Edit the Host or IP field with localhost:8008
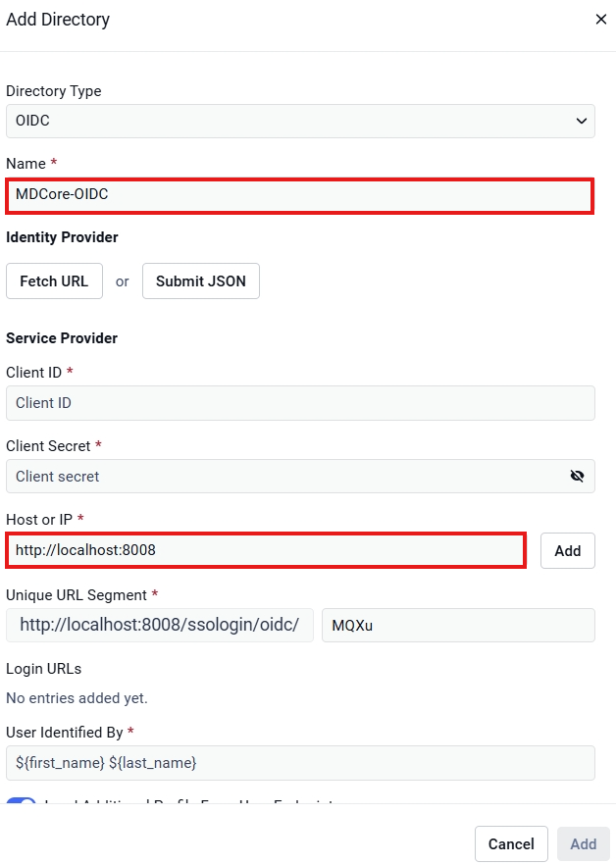Screen dimensions: 616x865 click(266, 550)
